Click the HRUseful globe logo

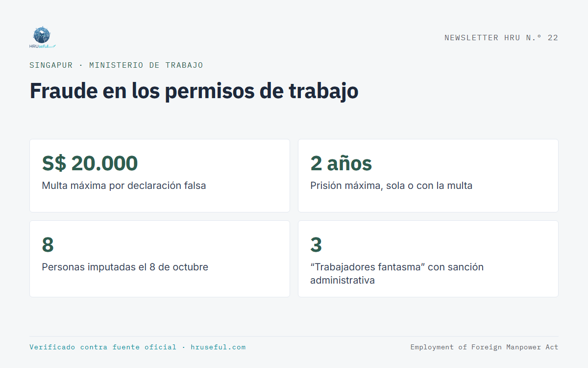(42, 37)
